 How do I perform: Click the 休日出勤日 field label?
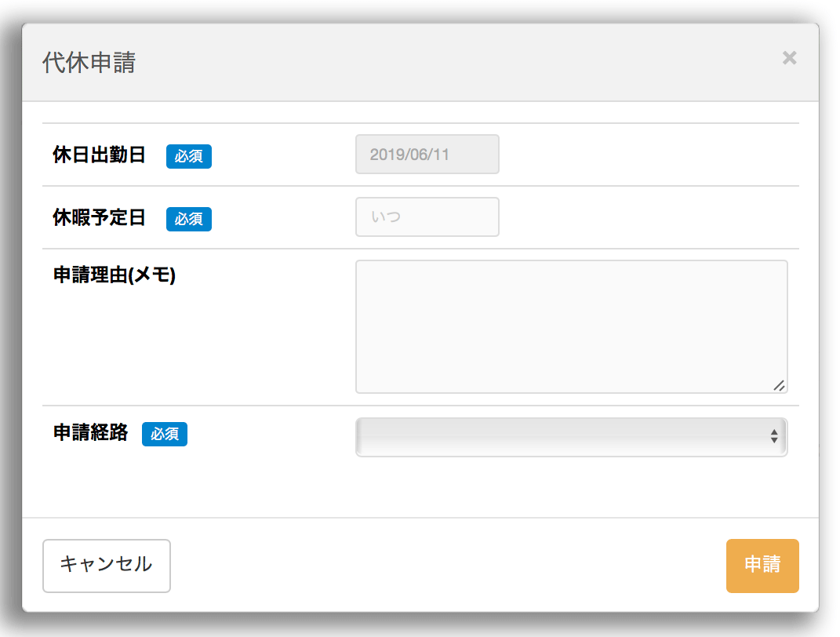(x=99, y=155)
